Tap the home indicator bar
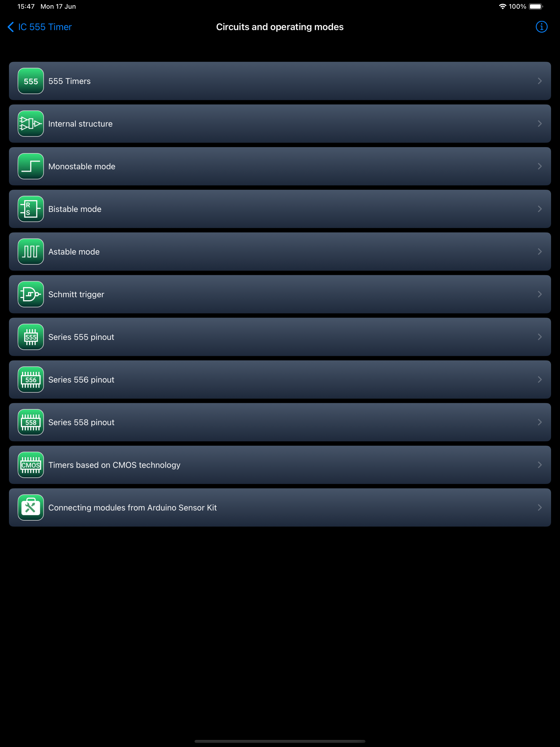This screenshot has height=747, width=560. click(280, 741)
